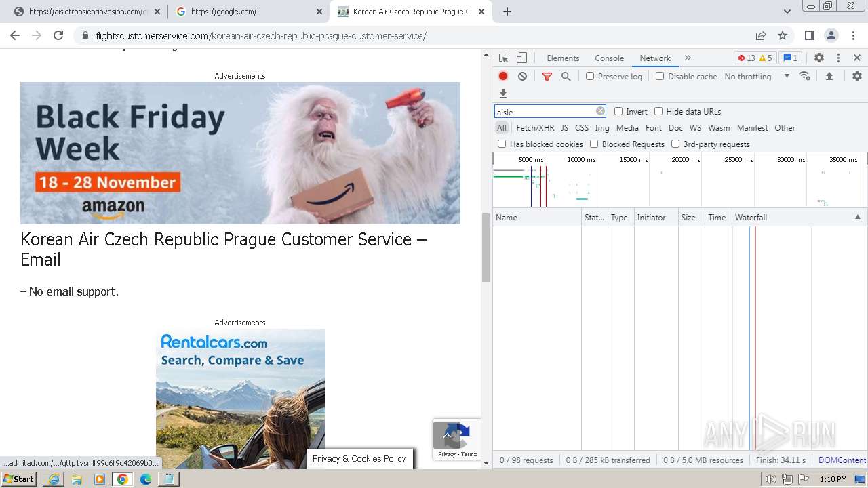This screenshot has height=488, width=868.
Task: Open the Rentalcars.com advertisement
Action: pyautogui.click(x=241, y=399)
